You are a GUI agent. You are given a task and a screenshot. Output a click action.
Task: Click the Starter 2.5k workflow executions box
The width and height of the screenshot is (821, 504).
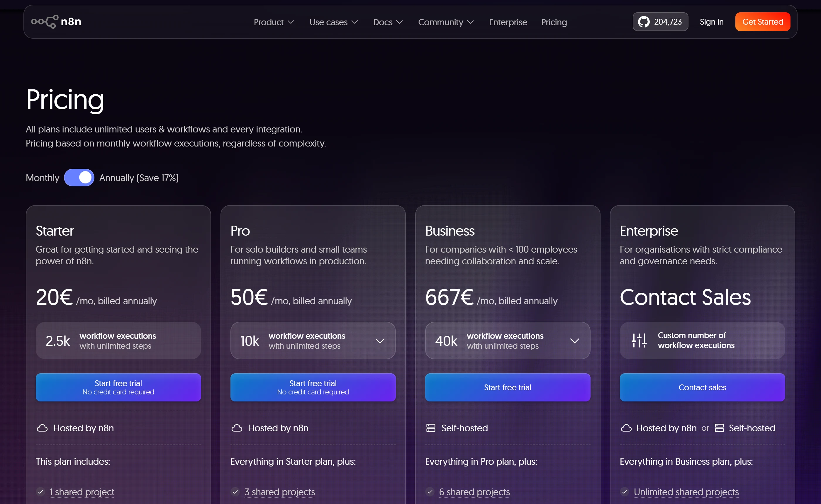pos(118,340)
